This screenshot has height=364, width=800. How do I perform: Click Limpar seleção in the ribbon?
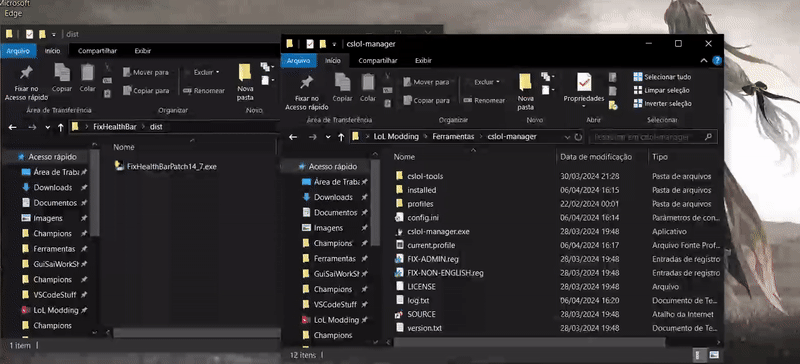click(x=661, y=90)
